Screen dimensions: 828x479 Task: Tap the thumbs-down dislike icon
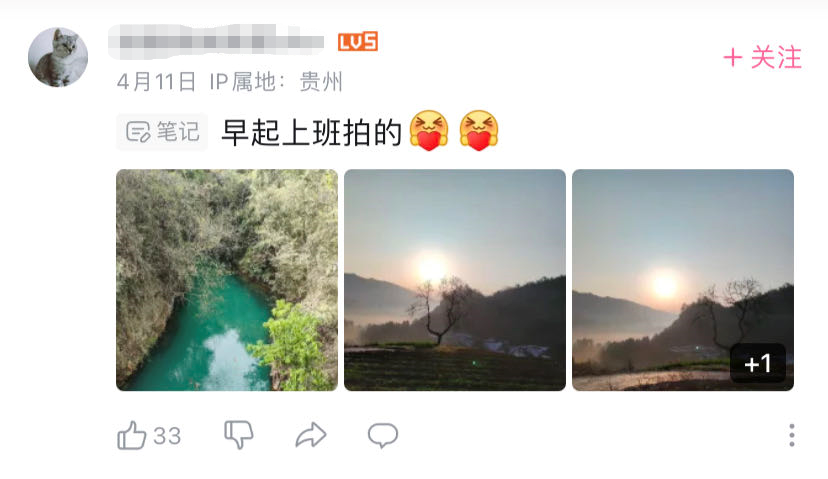[x=239, y=435]
